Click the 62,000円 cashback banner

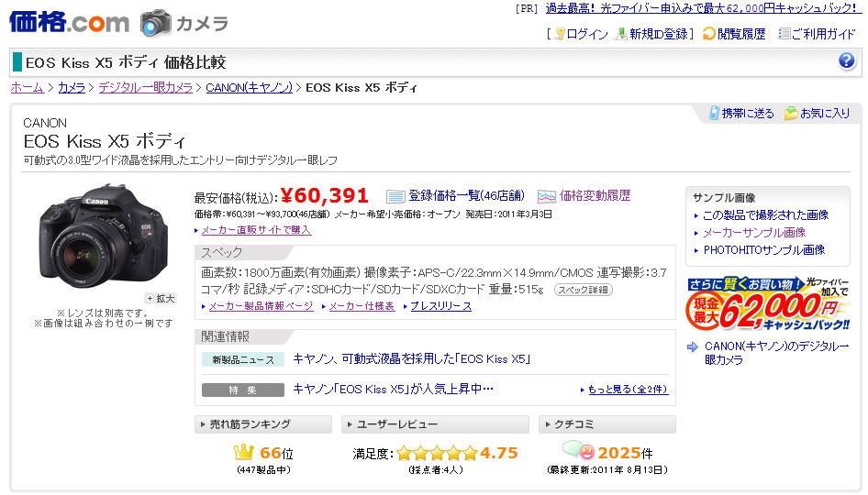[768, 303]
